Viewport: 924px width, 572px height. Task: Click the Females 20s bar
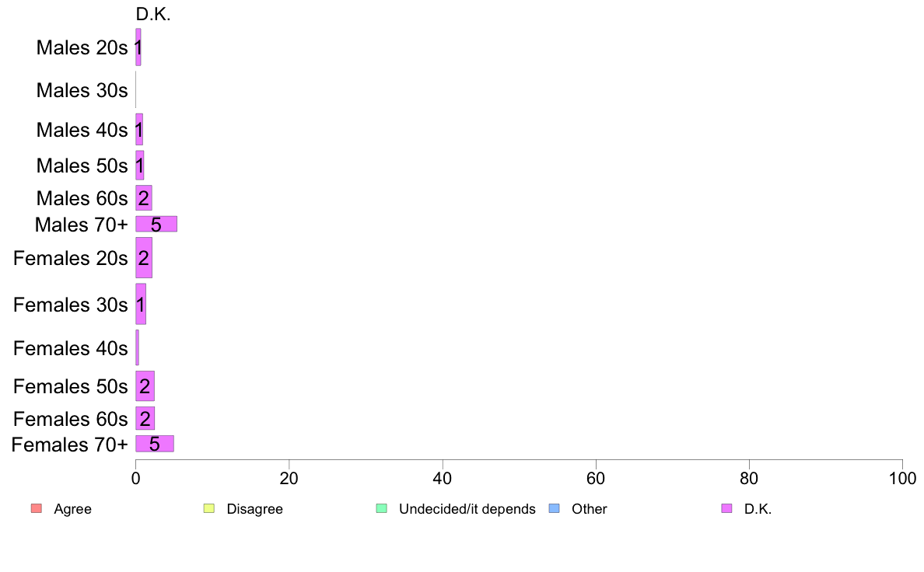pyautogui.click(x=144, y=258)
